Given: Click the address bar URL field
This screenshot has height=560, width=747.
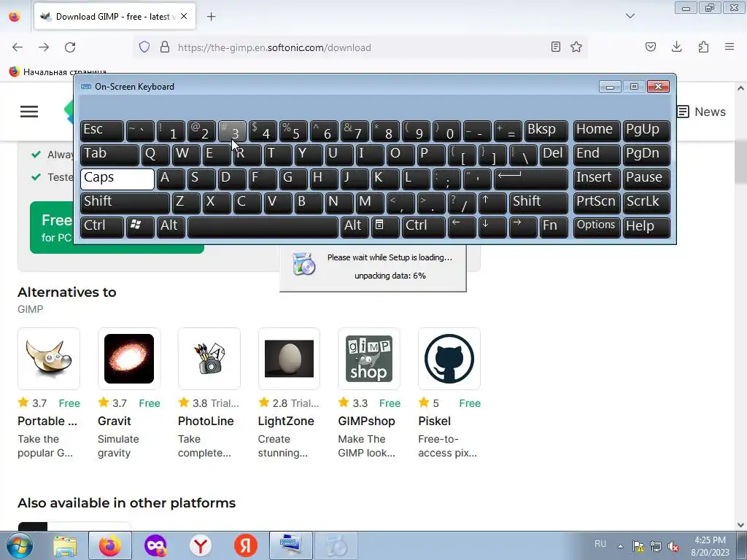Looking at the screenshot, I should pyautogui.click(x=362, y=47).
